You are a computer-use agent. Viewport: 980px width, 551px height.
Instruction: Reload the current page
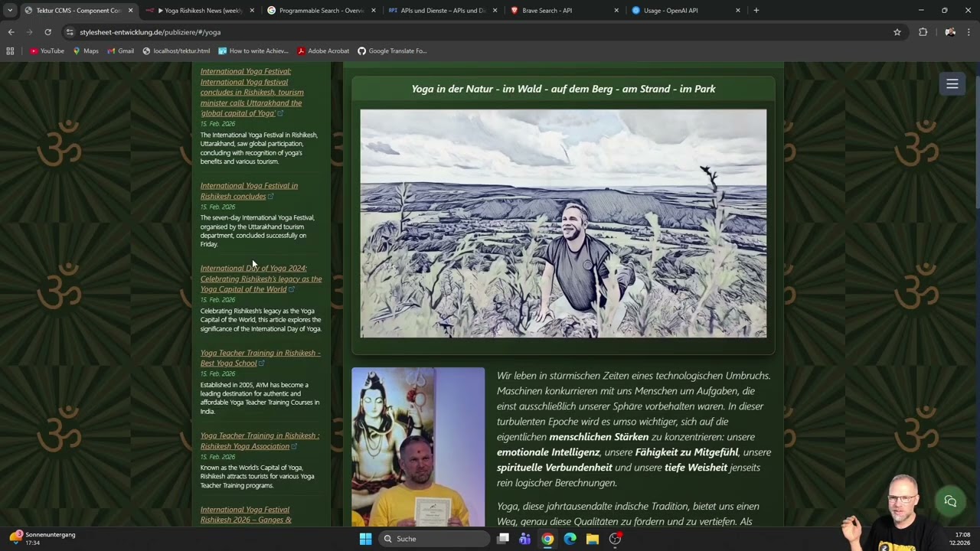(x=47, y=32)
